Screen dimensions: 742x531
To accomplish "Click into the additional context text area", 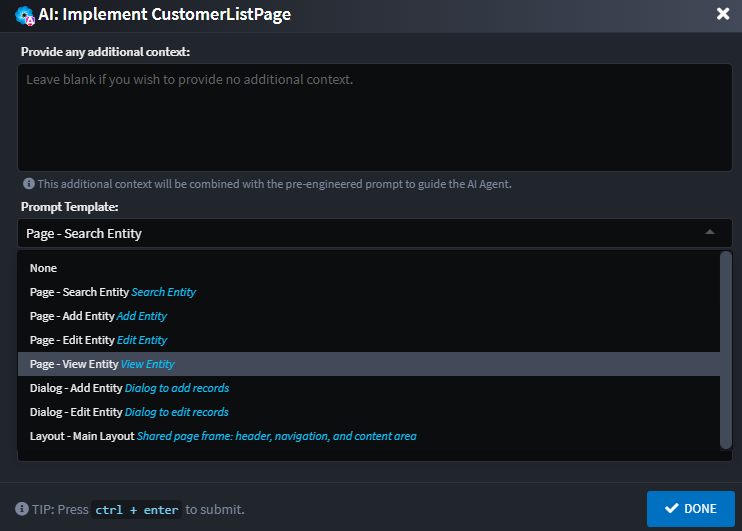I will (x=375, y=119).
